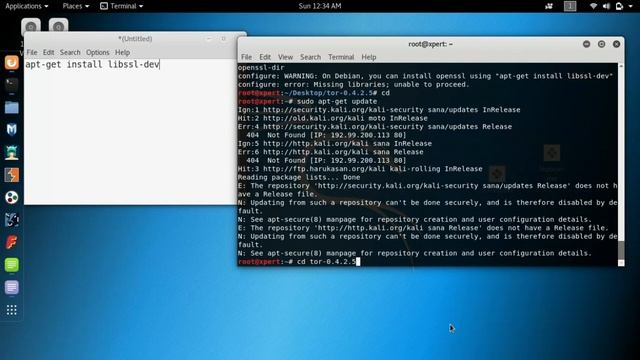Open the Terminal app menu in the top bar
Image resolution: width=640 pixels, height=360 pixels.
coord(122,6)
